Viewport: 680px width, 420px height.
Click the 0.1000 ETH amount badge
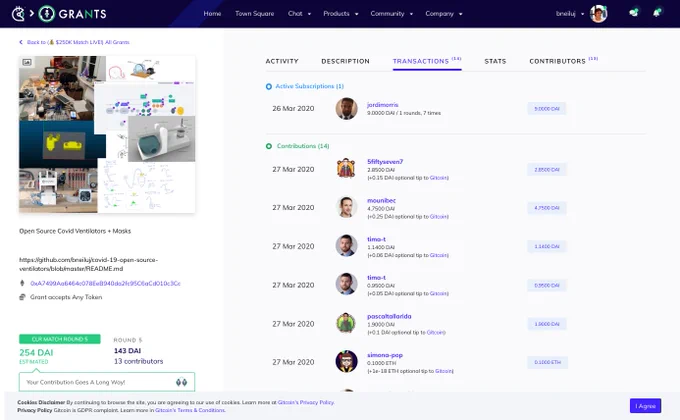click(547, 362)
